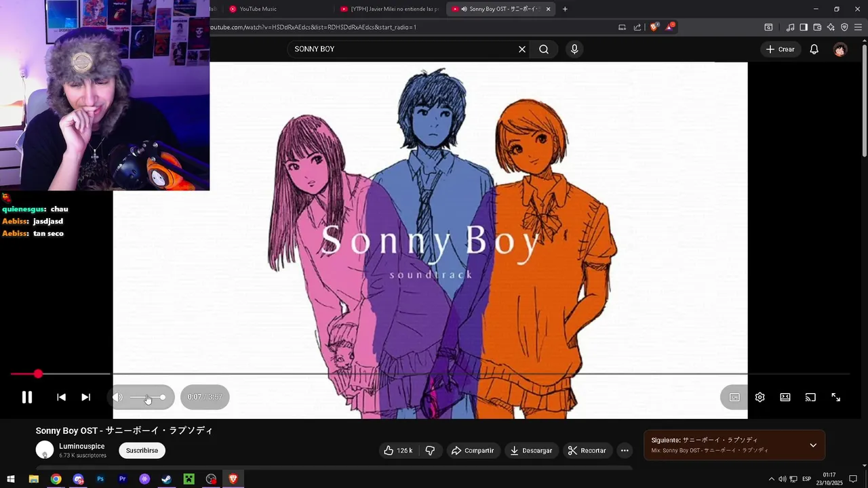The image size is (868, 488).
Task: Click the browser address bar URL
Action: pos(312,27)
